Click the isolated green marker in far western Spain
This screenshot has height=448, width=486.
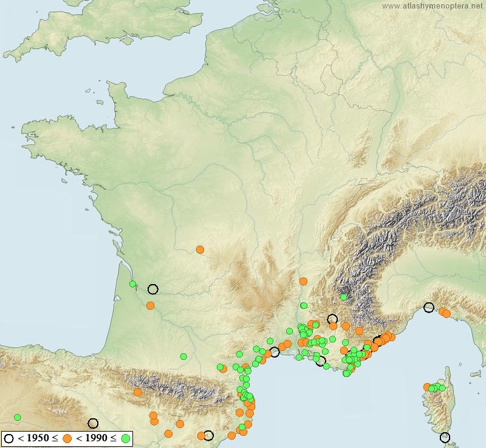coord(18,417)
